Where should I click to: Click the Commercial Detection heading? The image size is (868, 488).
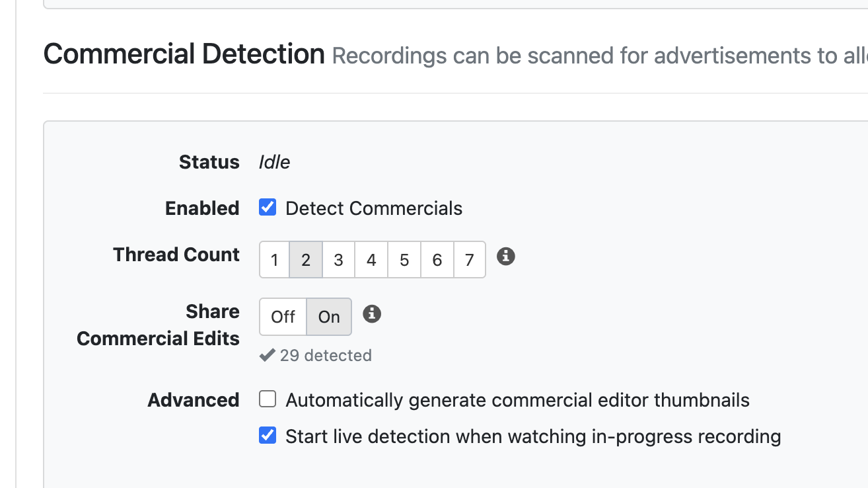click(184, 54)
